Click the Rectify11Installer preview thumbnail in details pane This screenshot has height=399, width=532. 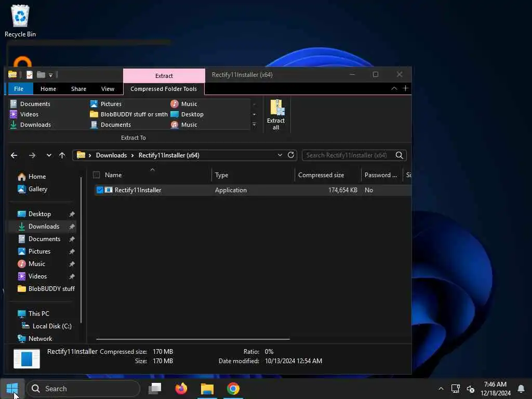[27, 358]
